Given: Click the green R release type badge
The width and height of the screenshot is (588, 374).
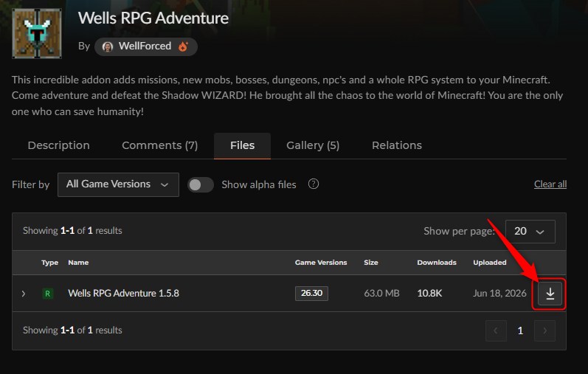Looking at the screenshot, I should (x=48, y=294).
